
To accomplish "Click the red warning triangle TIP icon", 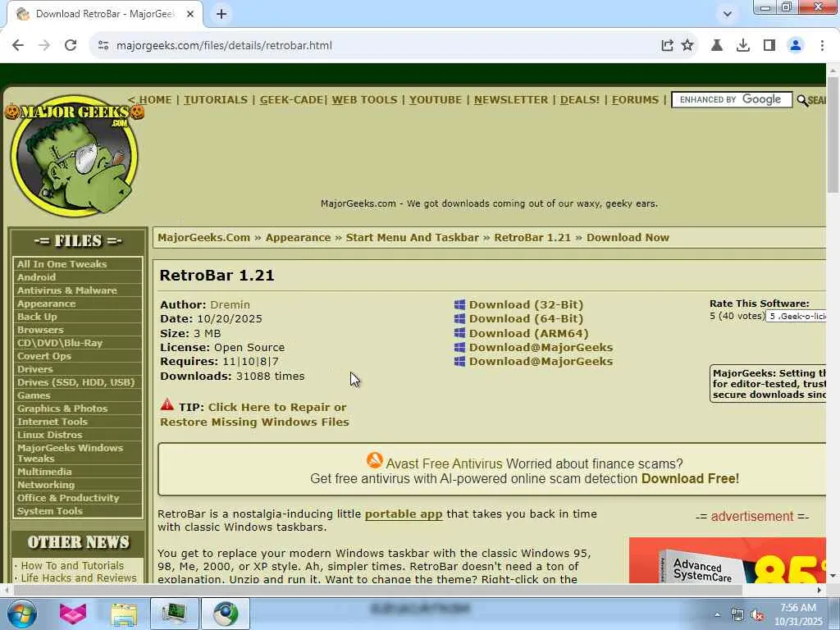I will 167,404.
